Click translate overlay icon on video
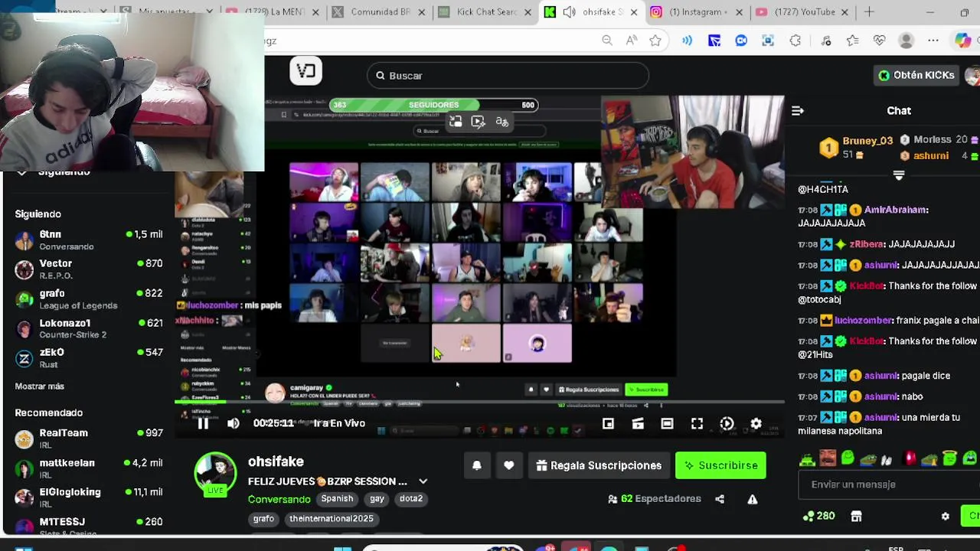The image size is (980, 551). click(502, 122)
